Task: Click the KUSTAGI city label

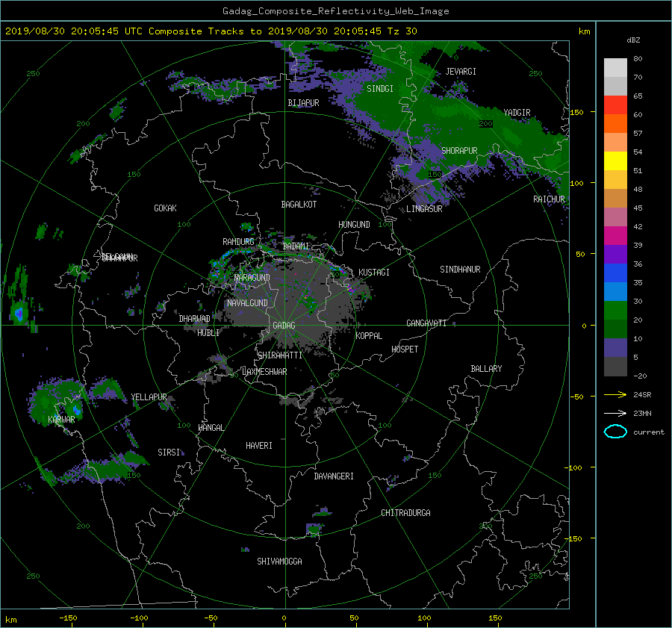Action: coord(374,273)
